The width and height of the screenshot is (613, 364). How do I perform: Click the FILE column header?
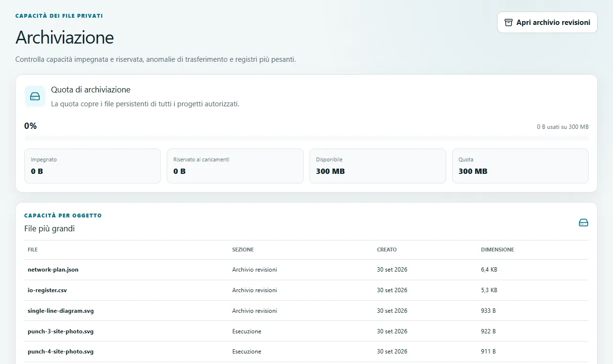click(x=33, y=250)
